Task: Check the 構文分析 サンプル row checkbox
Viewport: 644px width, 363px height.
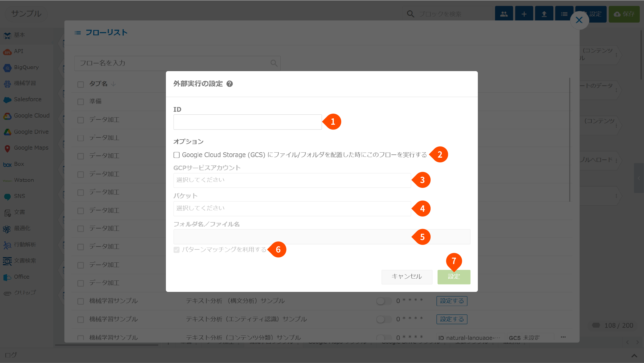Action: (81, 301)
